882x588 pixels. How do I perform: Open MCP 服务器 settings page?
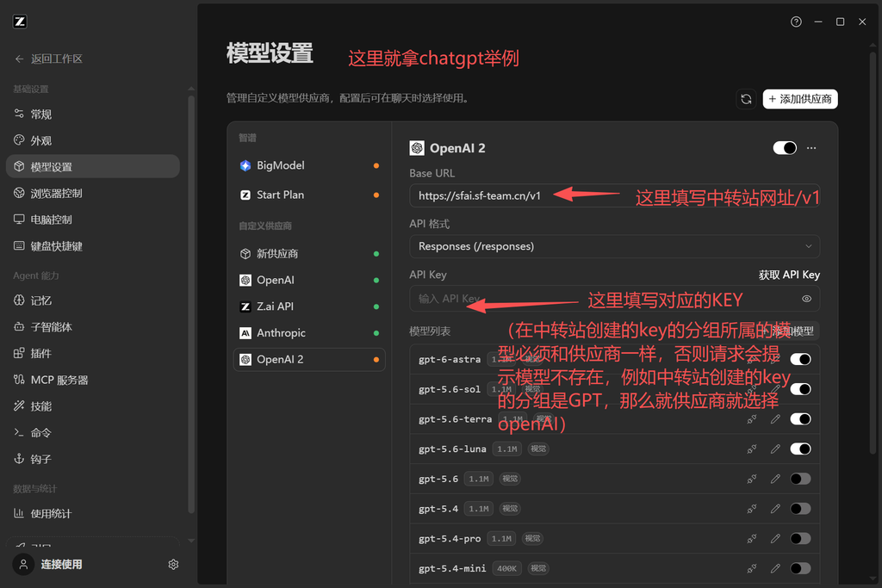pyautogui.click(x=93, y=380)
